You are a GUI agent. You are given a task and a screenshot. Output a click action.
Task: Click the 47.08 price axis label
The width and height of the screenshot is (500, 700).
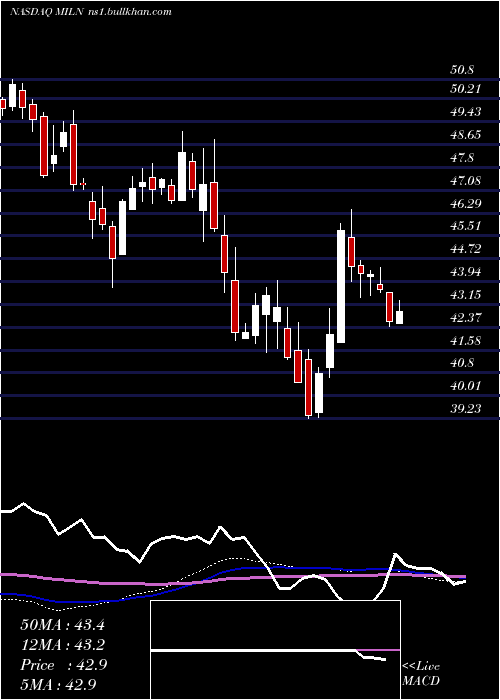coord(466,180)
